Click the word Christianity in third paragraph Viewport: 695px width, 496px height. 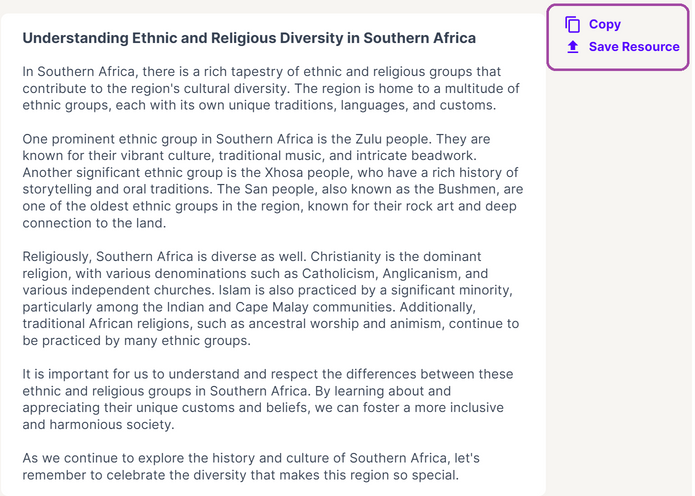coord(346,257)
